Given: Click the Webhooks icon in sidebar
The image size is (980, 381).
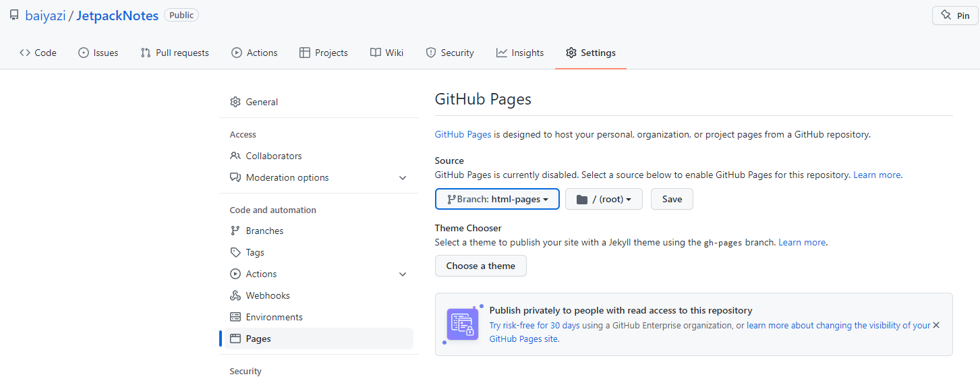Looking at the screenshot, I should pos(235,295).
